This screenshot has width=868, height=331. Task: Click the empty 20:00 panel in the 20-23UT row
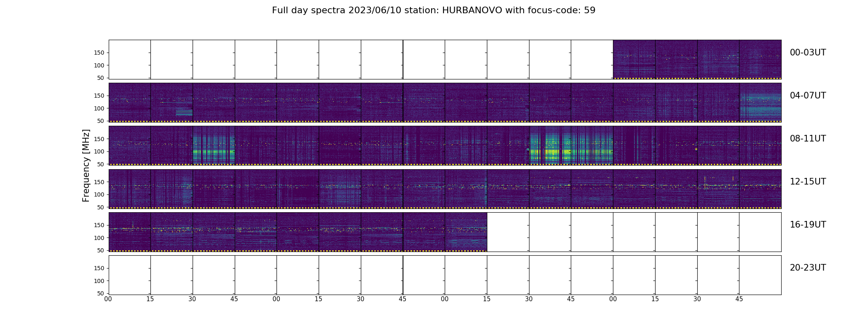129,275
